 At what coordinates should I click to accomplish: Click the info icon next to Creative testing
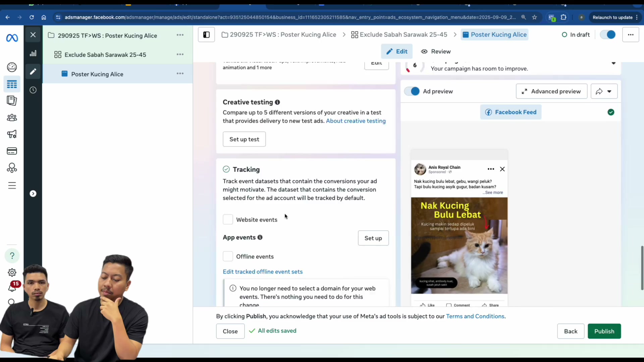(277, 102)
